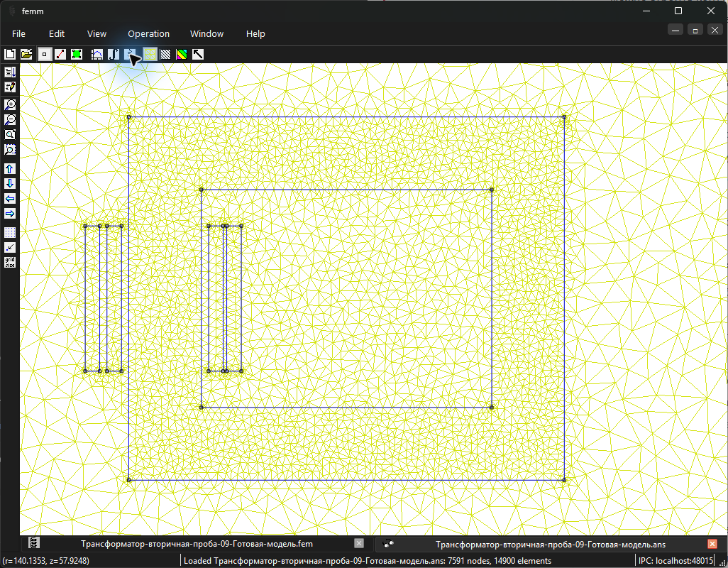Screen dimensions: 728x568
Task: Open the View menu
Action: click(96, 33)
